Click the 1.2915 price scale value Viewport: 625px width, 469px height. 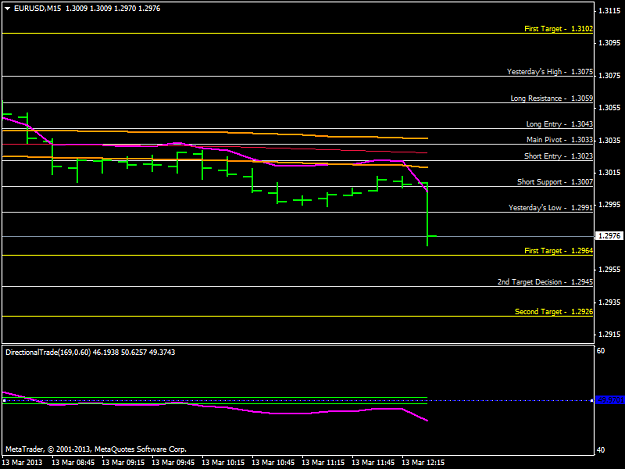609,334
